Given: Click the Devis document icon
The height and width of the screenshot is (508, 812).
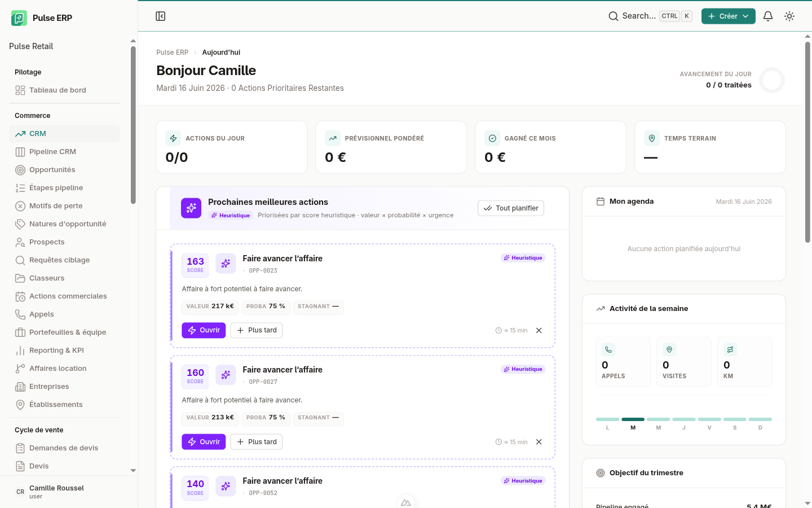Looking at the screenshot, I should (x=20, y=466).
